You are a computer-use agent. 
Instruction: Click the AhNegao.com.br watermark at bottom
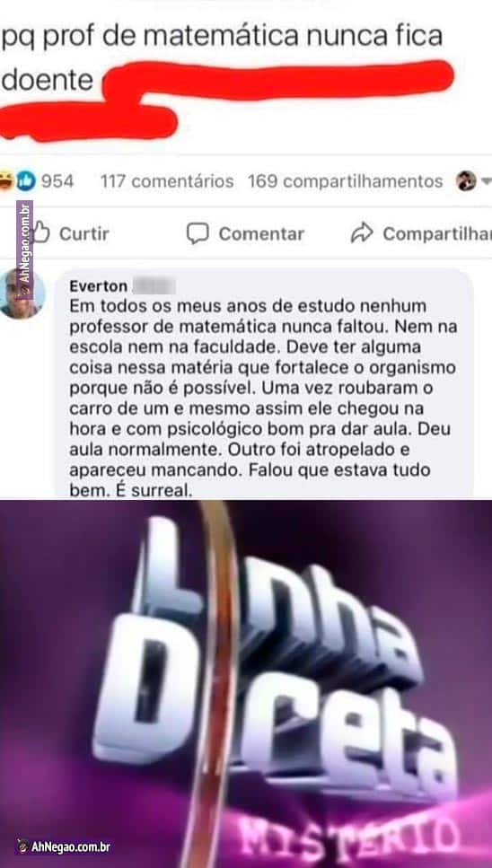pyautogui.click(x=64, y=846)
